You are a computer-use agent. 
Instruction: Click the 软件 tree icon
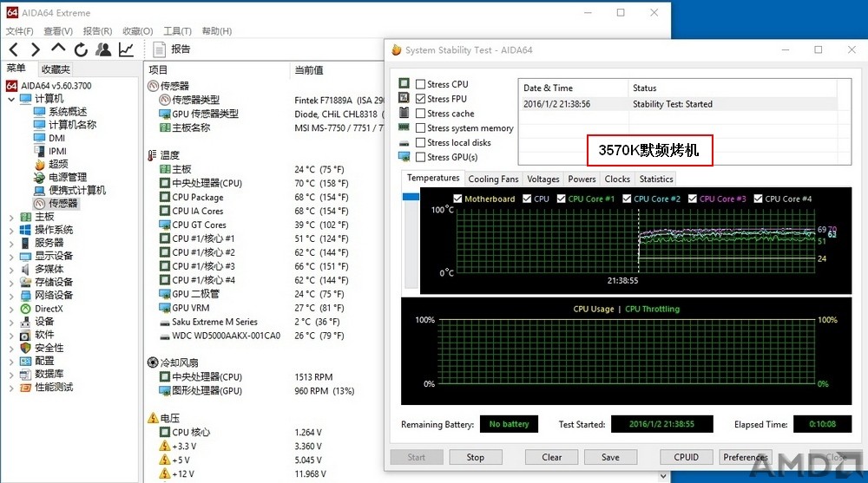pos(25,335)
